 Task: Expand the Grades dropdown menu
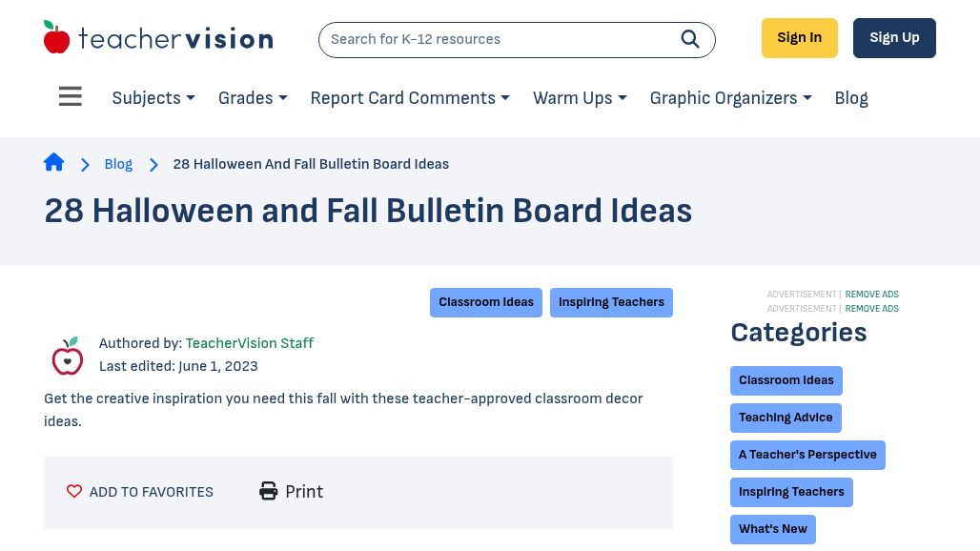click(253, 98)
